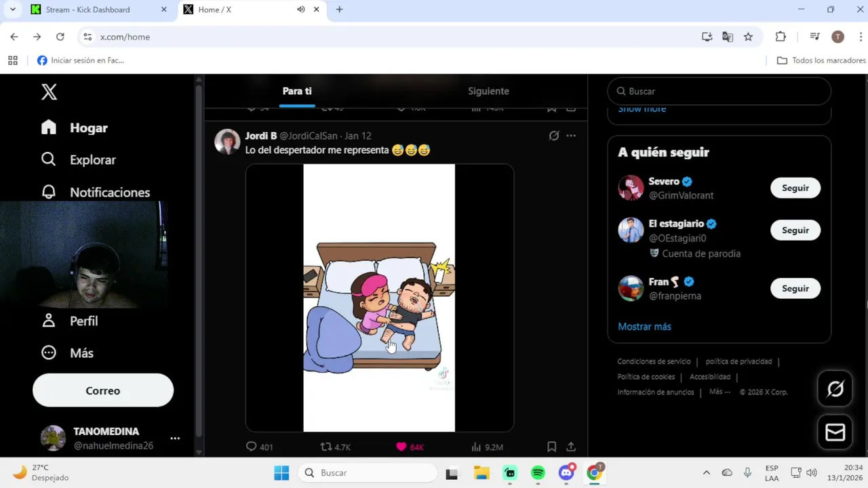Follow Severo with Seguir button
868x488 pixels.
coord(795,188)
